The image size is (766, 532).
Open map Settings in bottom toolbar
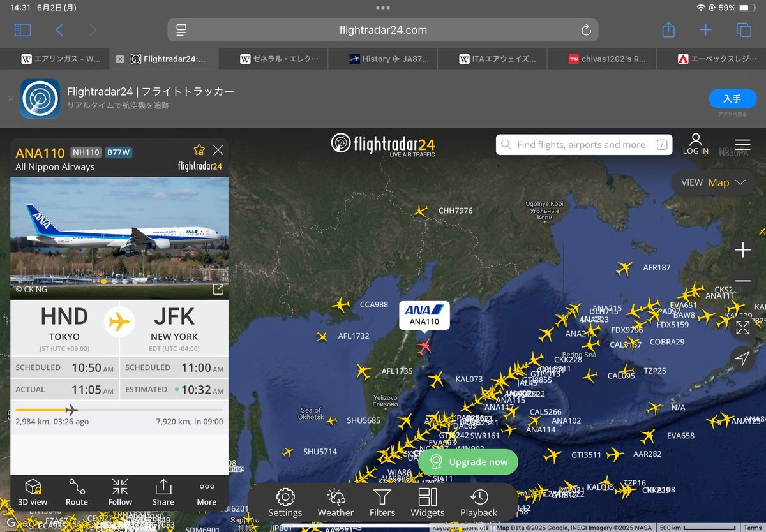pos(285,503)
